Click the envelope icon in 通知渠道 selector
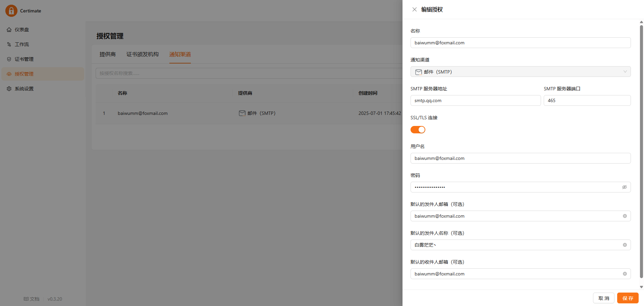The width and height of the screenshot is (644, 306). tap(419, 72)
